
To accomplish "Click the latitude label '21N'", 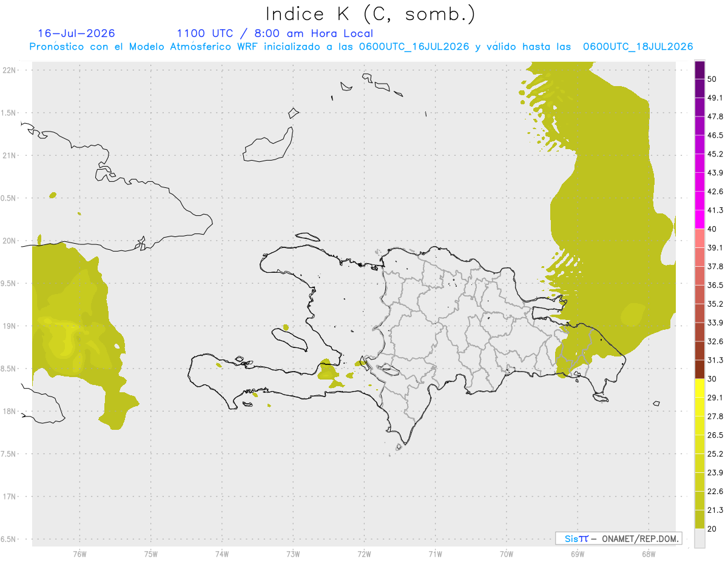I will (x=9, y=155).
